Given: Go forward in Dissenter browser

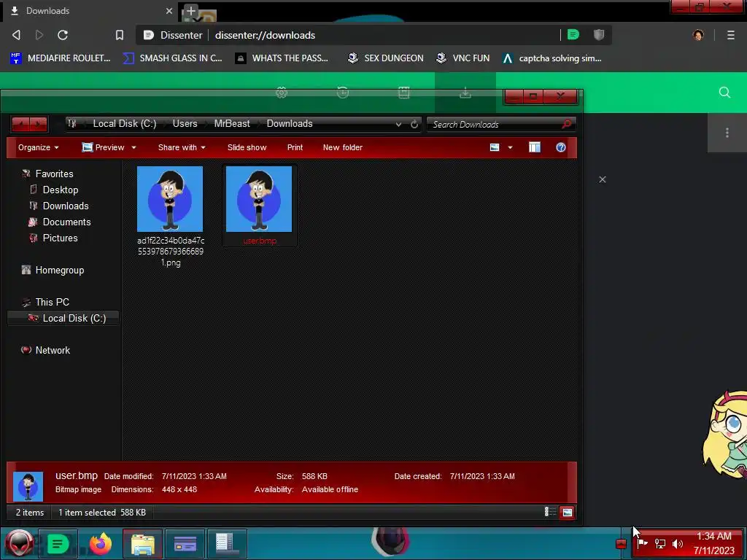Looking at the screenshot, I should 39,35.
